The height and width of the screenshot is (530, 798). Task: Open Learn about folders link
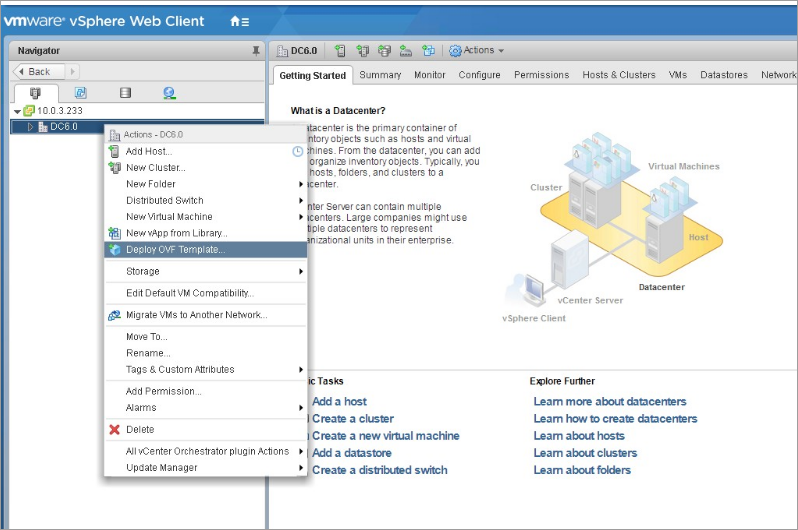click(582, 470)
